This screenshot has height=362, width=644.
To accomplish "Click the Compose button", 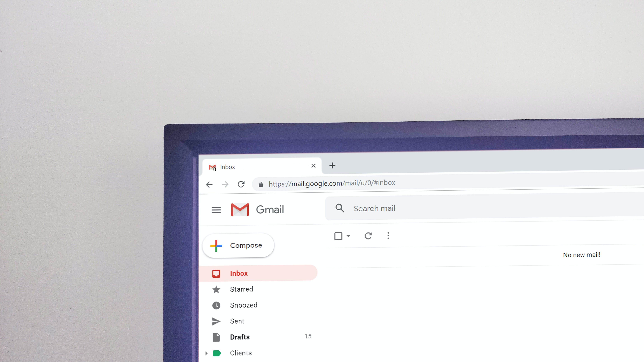I will [238, 245].
